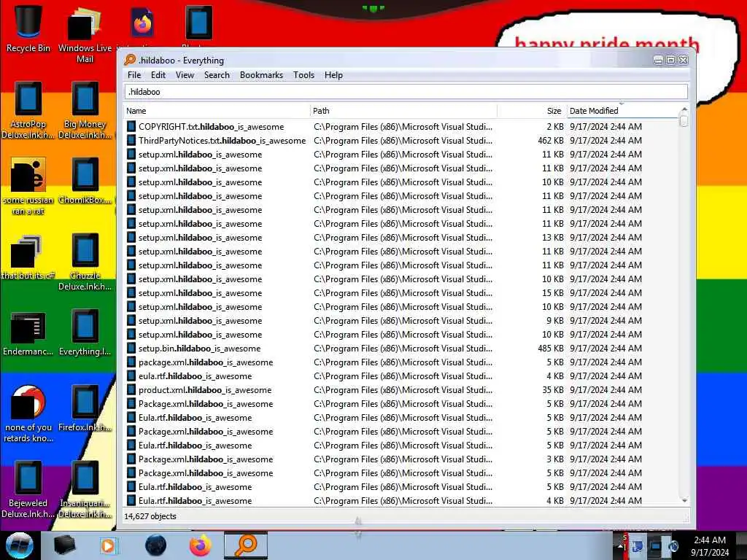747x560 pixels.
Task: Click the scroll up arrow in results list
Action: (684, 109)
